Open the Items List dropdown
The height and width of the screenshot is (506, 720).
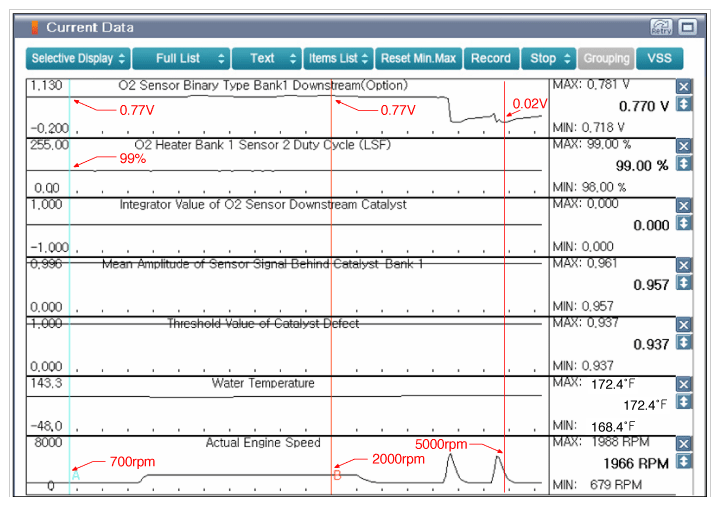pos(339,59)
